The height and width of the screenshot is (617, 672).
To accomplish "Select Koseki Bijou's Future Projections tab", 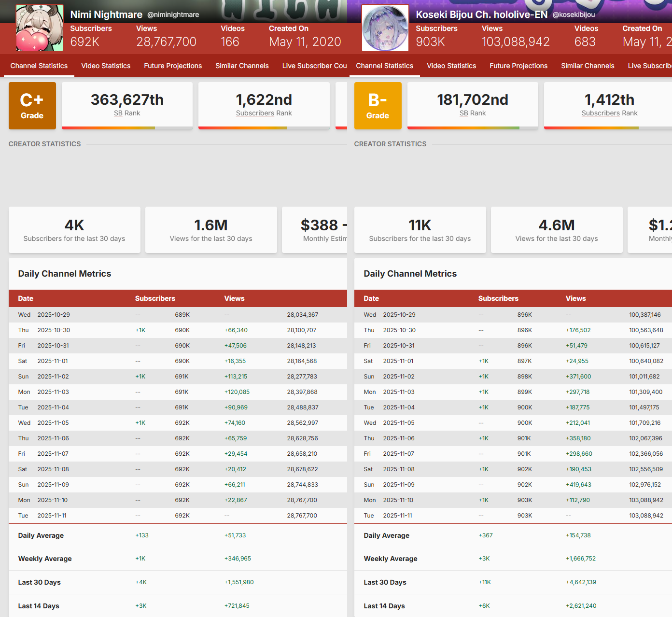I will click(518, 66).
